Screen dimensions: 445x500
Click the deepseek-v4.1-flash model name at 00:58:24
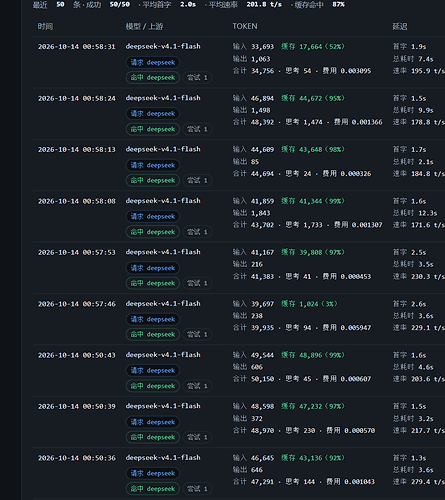tap(163, 98)
